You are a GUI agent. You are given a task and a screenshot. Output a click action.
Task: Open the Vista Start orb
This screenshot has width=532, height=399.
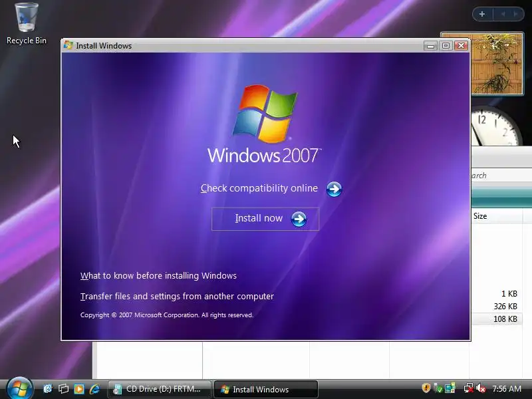(x=19, y=388)
